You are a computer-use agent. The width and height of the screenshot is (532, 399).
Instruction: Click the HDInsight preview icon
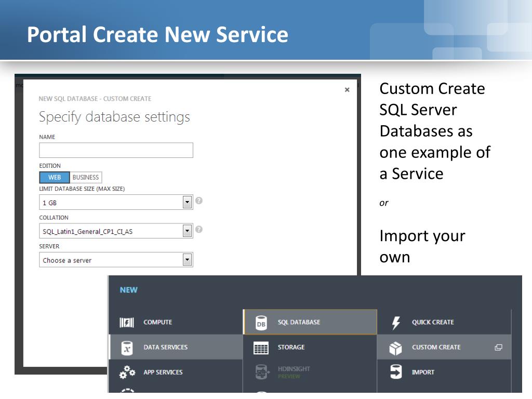tap(262, 372)
